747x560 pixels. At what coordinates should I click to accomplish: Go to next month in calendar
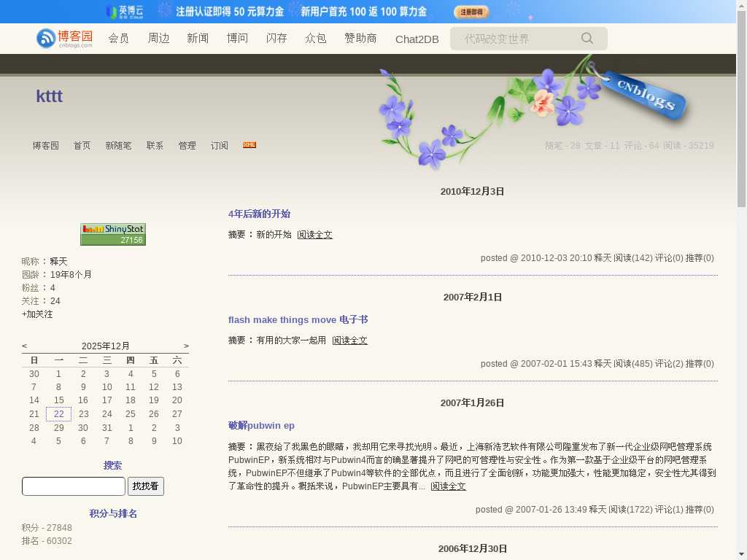tap(186, 346)
